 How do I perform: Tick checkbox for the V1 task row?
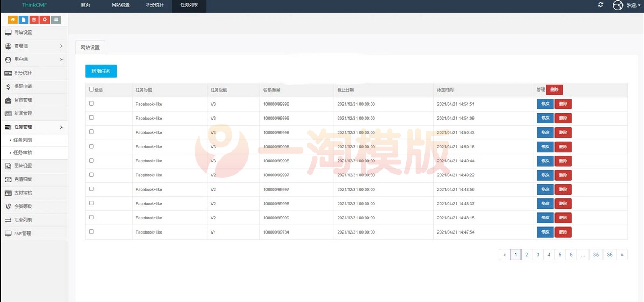[x=91, y=231]
